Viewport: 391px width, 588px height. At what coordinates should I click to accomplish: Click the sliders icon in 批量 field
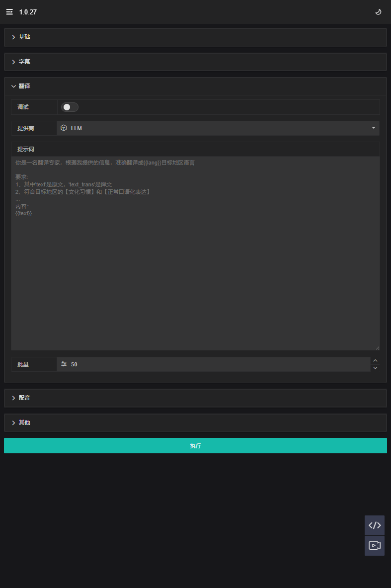click(64, 364)
